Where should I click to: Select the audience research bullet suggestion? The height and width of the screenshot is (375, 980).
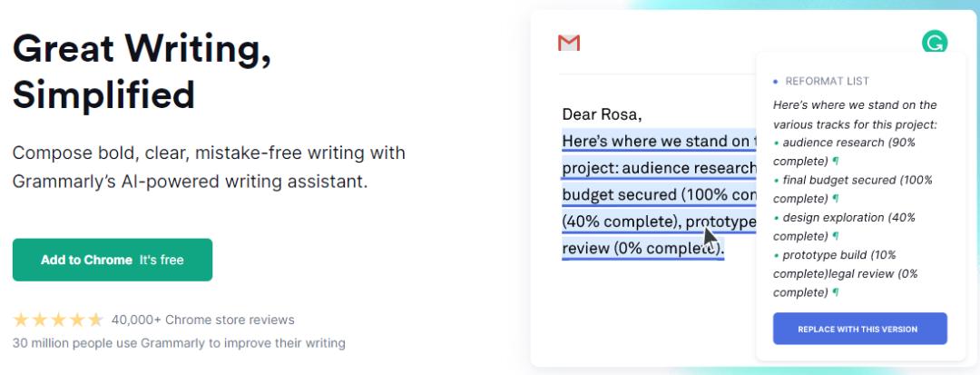pos(848,143)
